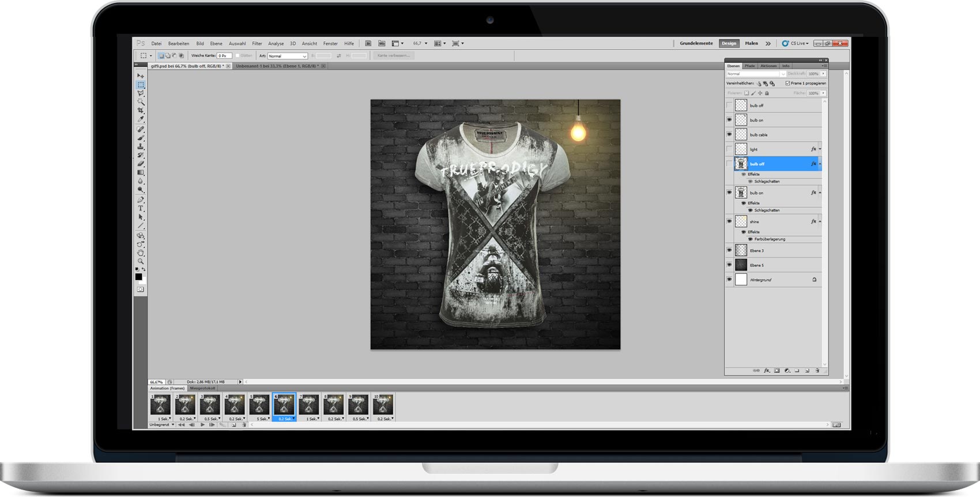Select the Clone Stamp tool
Image resolution: width=980 pixels, height=497 pixels.
(x=140, y=146)
